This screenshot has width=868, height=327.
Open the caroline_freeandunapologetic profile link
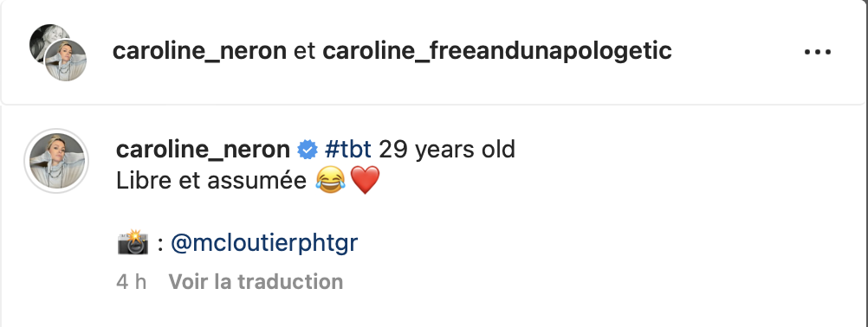tap(497, 51)
